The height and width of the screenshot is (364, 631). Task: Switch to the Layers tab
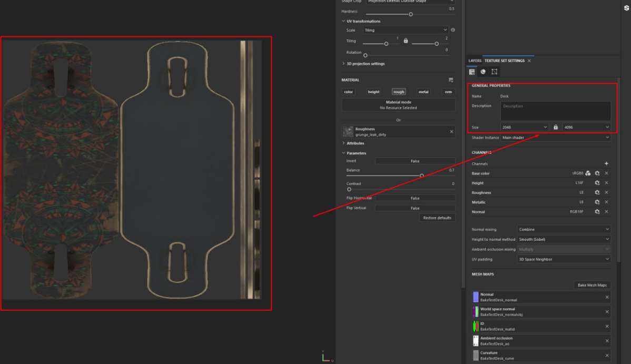click(475, 61)
